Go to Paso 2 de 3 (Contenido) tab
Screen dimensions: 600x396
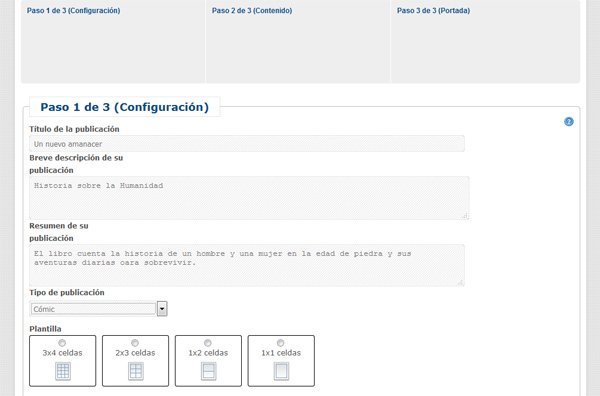[252, 11]
